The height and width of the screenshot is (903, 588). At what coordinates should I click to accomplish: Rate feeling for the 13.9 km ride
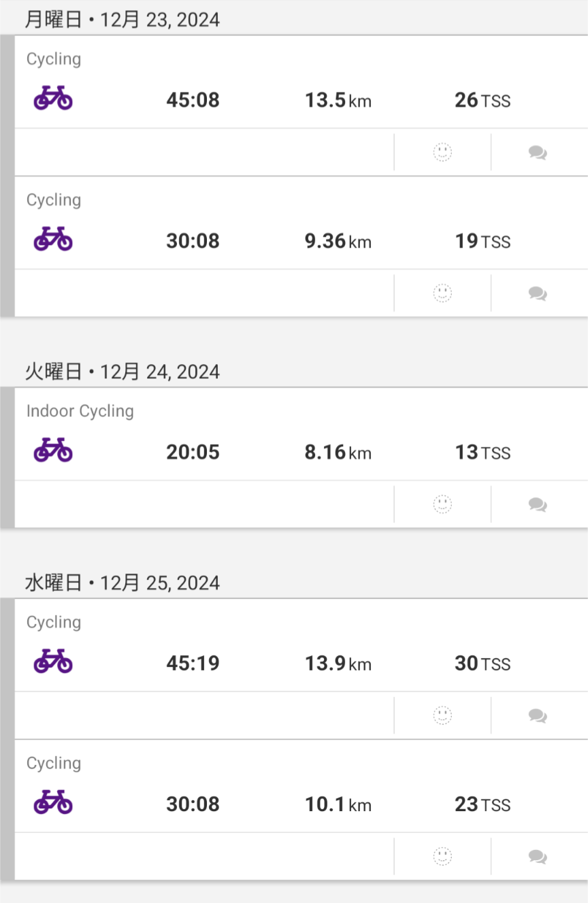click(x=442, y=715)
